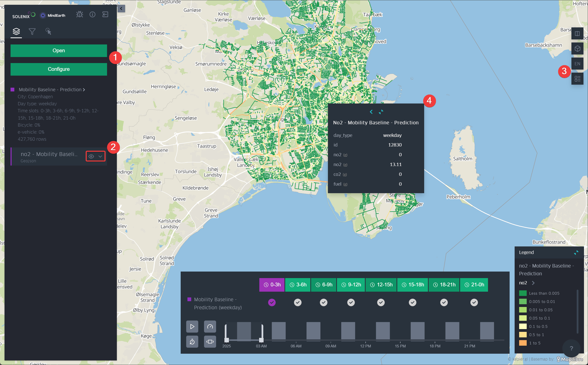This screenshot has width=588, height=365.
Task: Switch to the Filters tab
Action: [32, 32]
